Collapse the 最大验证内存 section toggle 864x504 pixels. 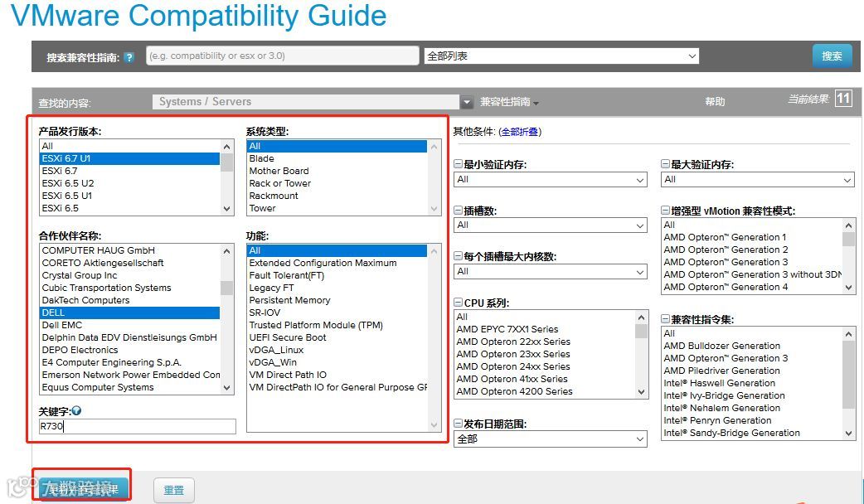[665, 164]
